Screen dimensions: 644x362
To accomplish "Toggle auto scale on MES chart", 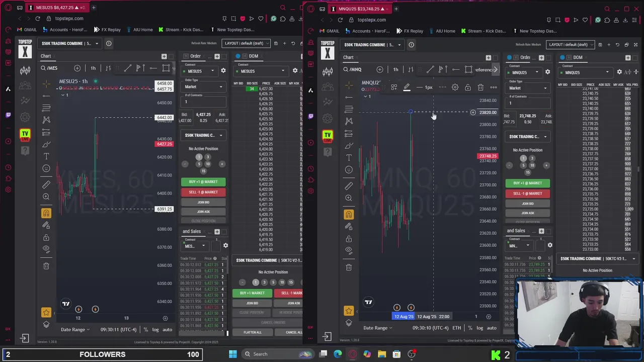I will [x=167, y=329].
